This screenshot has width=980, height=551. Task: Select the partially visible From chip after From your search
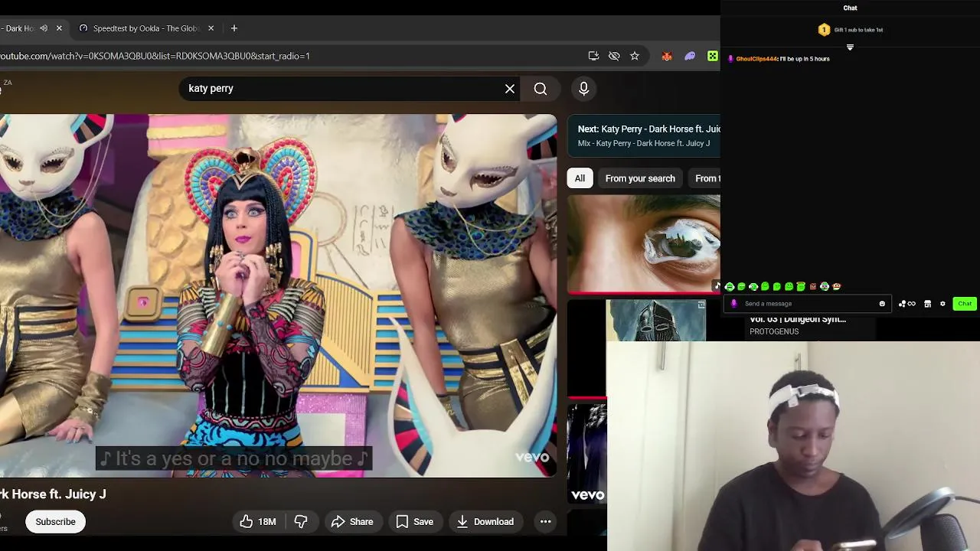point(704,178)
